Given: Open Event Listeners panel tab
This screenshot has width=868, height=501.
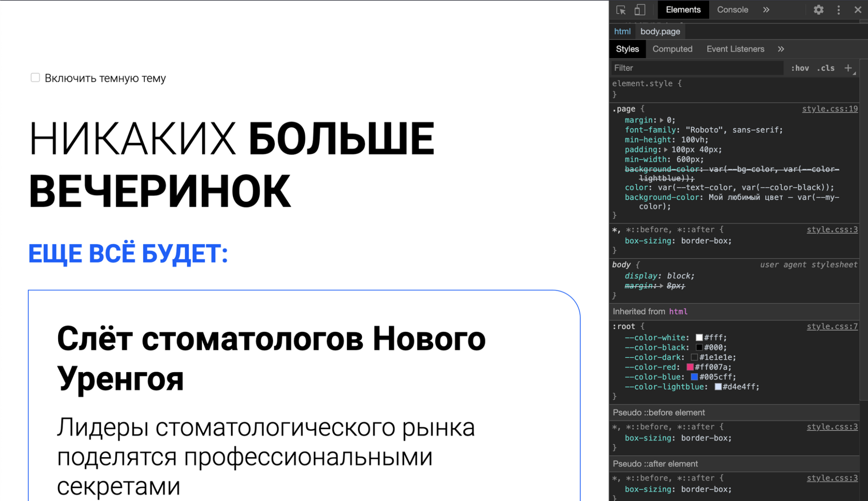Looking at the screenshot, I should click(735, 49).
